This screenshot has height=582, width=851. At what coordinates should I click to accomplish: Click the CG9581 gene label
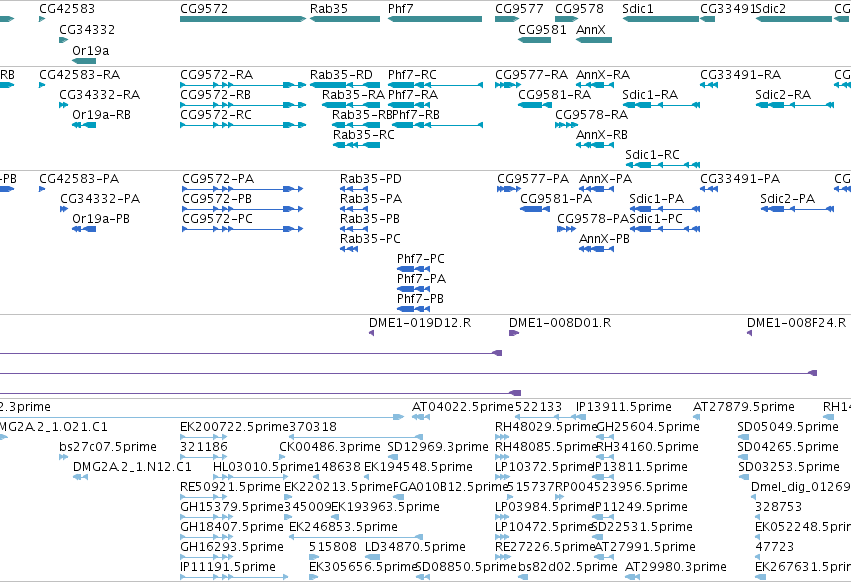point(542,30)
